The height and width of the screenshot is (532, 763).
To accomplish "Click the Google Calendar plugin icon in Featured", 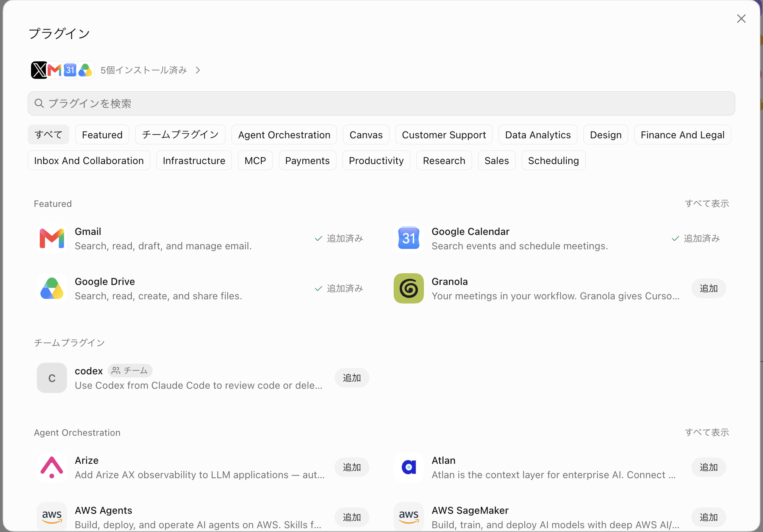I will coord(409,238).
